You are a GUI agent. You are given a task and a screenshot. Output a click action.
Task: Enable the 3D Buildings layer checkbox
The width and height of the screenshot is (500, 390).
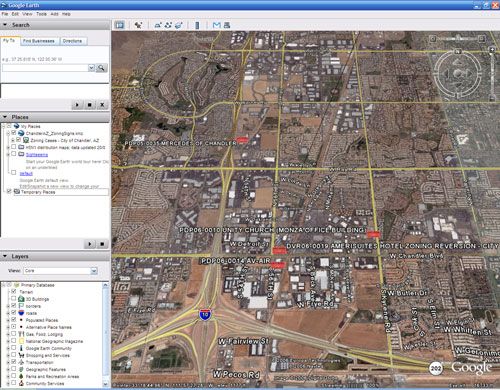click(14, 298)
